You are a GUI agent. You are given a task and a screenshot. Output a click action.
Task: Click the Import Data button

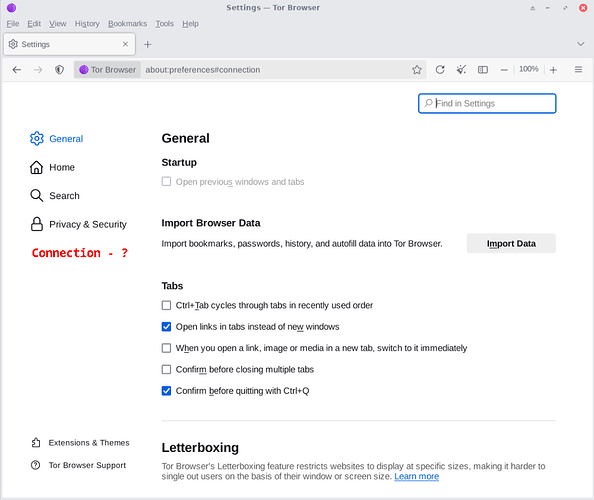pos(511,244)
